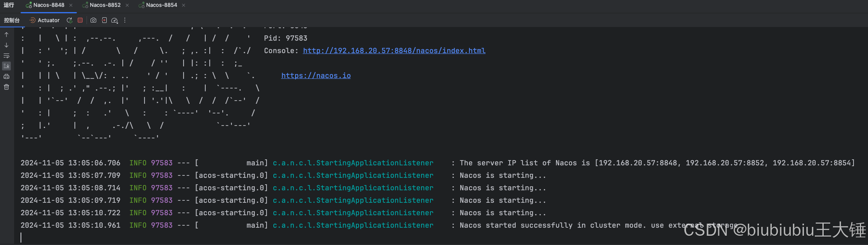Image resolution: width=868 pixels, height=245 pixels.
Task: Click the red exit arrow toolbar icon
Action: (104, 20)
